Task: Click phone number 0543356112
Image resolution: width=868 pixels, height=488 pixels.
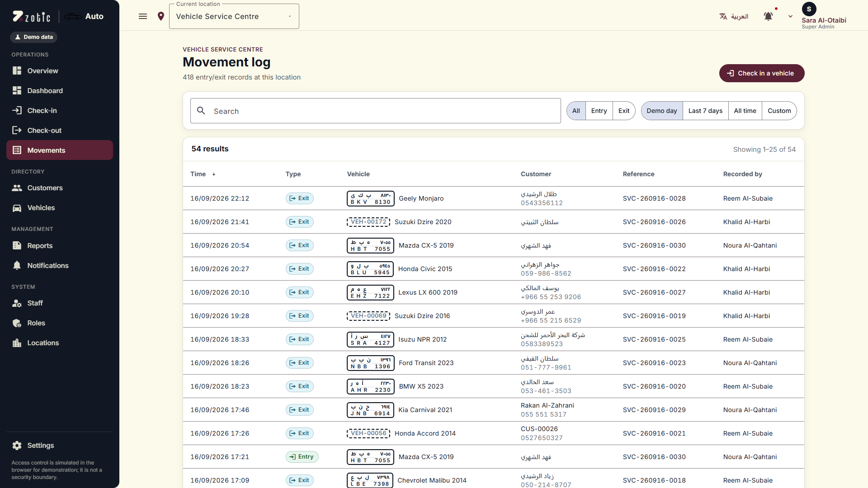Action: [x=542, y=203]
